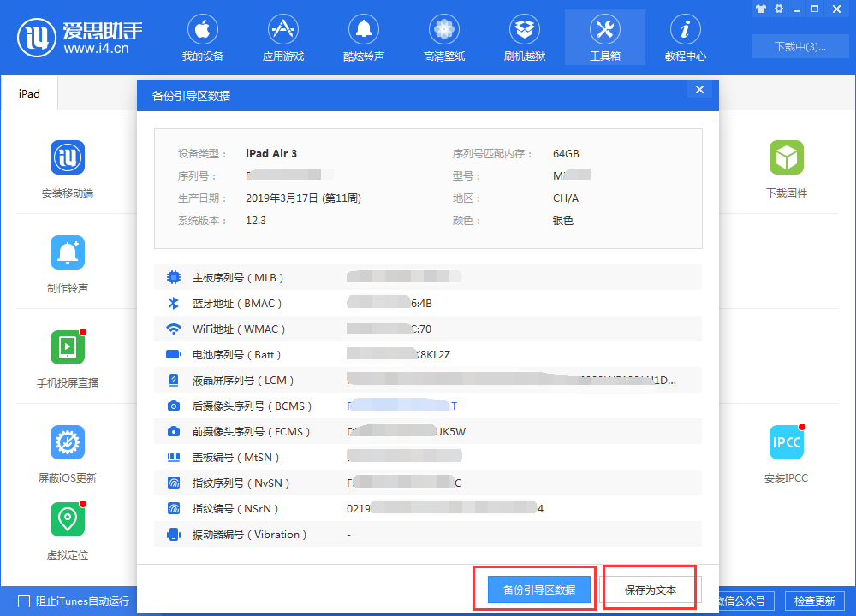Select 主板序列号 (MLB) row label
Image resolution: width=856 pixels, height=616 pixels.
click(238, 278)
